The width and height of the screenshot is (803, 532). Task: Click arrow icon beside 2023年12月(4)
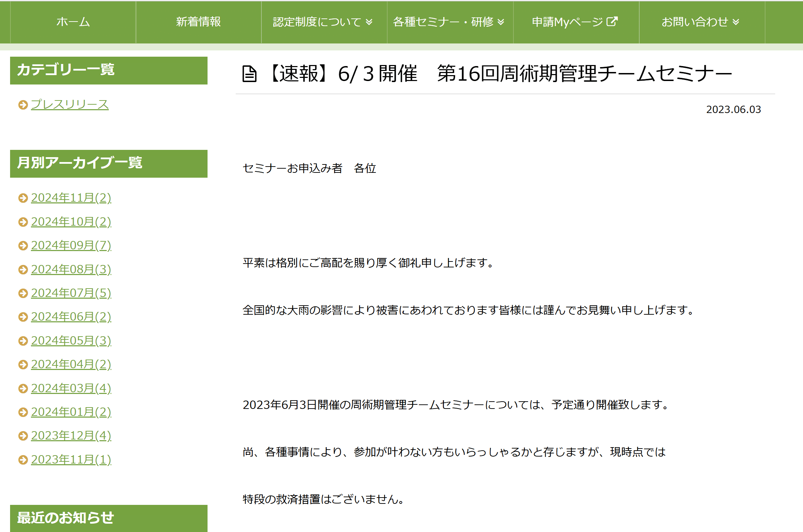(23, 436)
